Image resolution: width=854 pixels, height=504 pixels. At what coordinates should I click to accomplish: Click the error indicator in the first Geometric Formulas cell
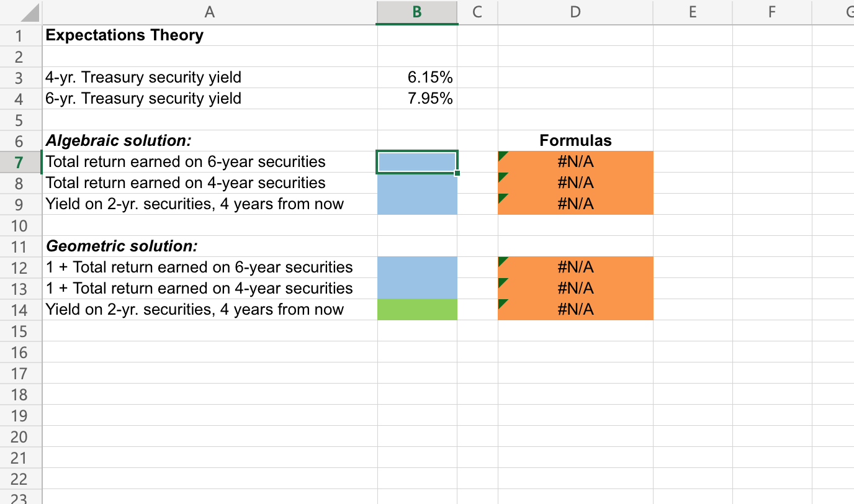(x=501, y=261)
